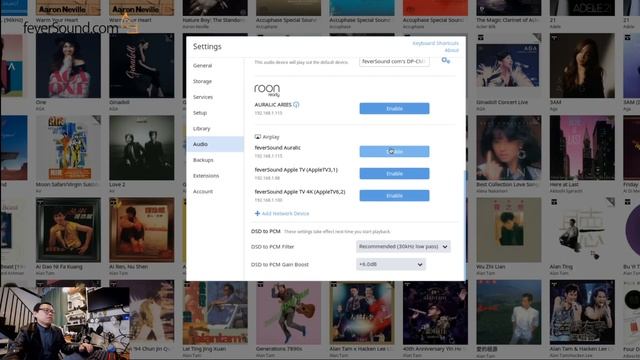Open the DSD to PCM Filter dropdown

[x=403, y=247]
